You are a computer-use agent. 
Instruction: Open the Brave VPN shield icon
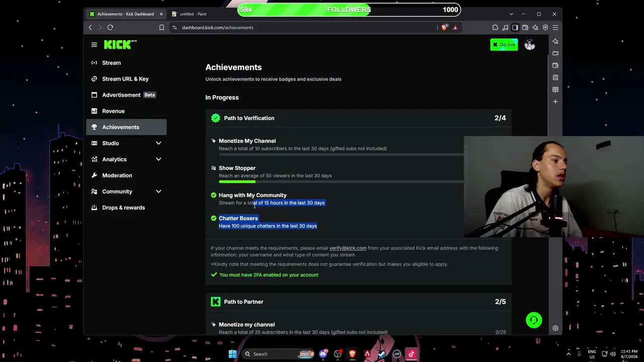545,28
